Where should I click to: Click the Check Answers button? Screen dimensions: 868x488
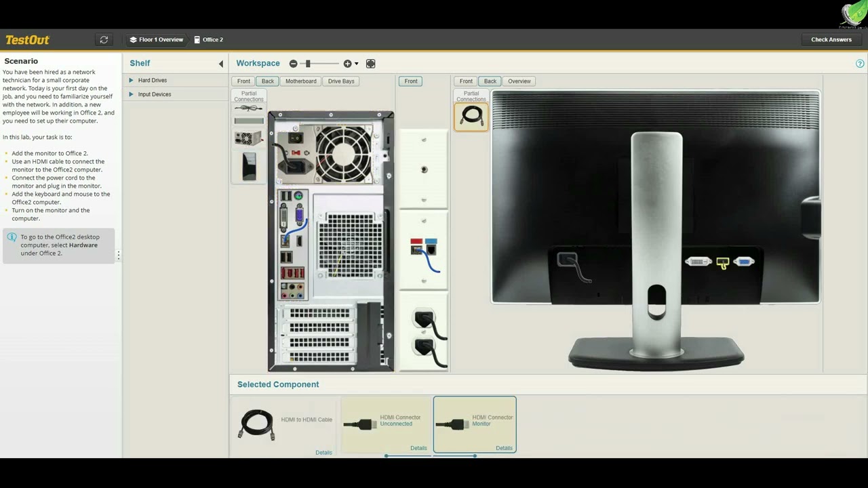pos(831,40)
